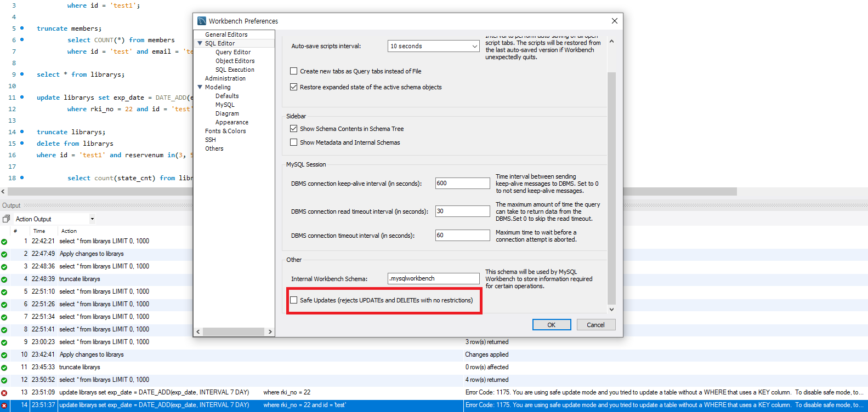The width and height of the screenshot is (868, 412).
Task: Click 'delete from librarys' on editor line 15
Action: tap(75, 144)
